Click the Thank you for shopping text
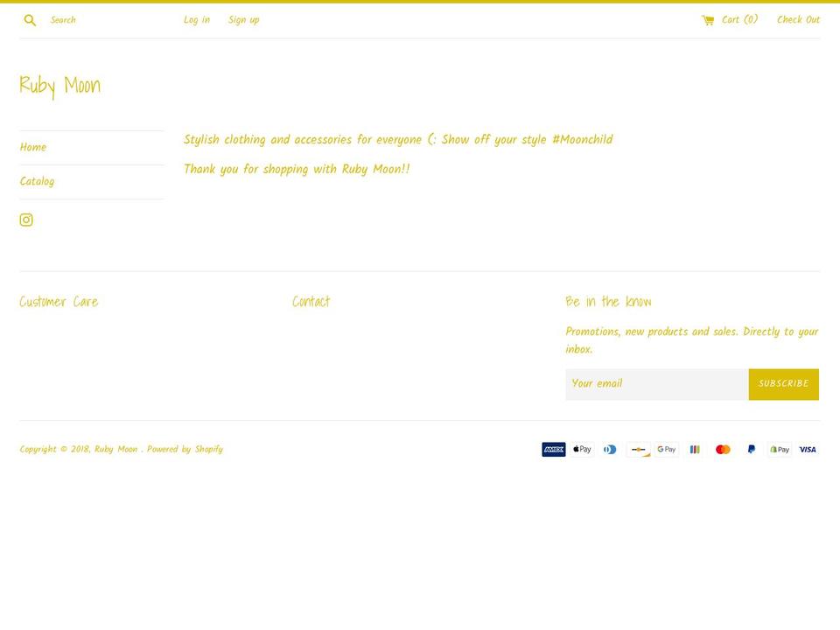The image size is (840, 630). pyautogui.click(x=297, y=169)
